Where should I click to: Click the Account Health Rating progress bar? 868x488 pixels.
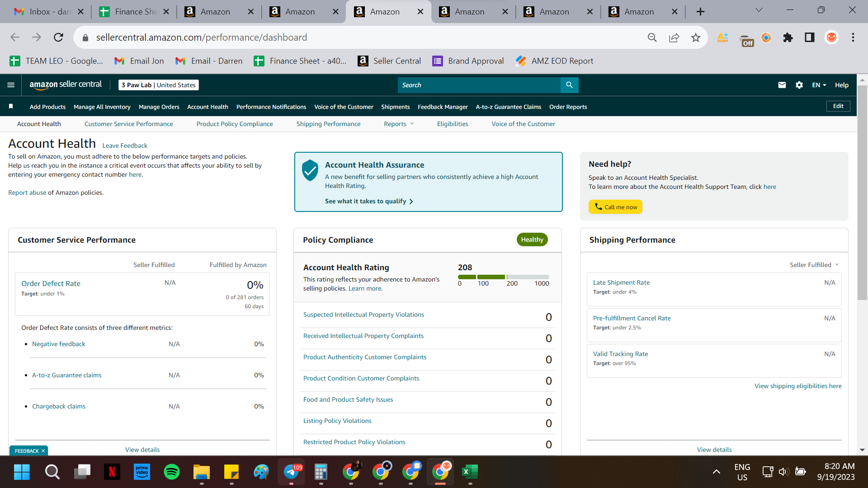pos(504,277)
